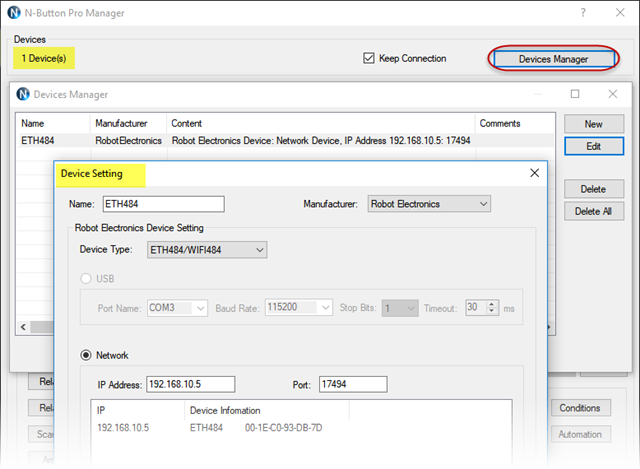Select the Network radio button
This screenshot has width=640, height=469.
point(86,355)
